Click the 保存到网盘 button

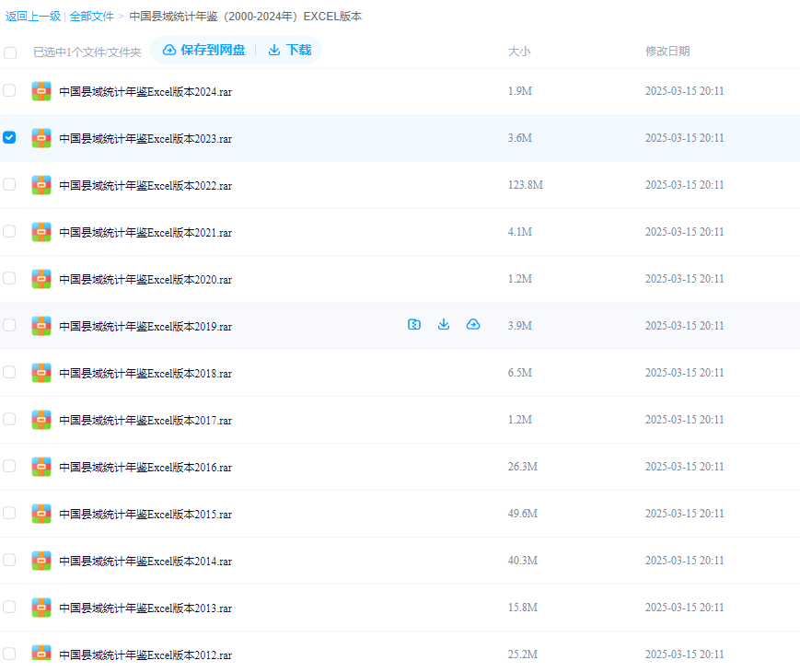click(x=204, y=50)
